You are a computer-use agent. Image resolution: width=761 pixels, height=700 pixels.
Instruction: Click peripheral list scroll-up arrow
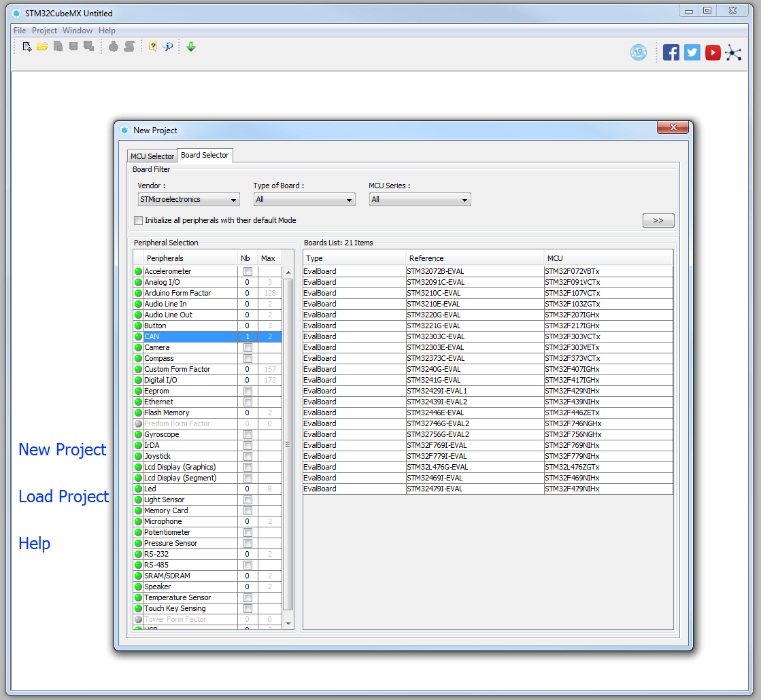[x=288, y=272]
